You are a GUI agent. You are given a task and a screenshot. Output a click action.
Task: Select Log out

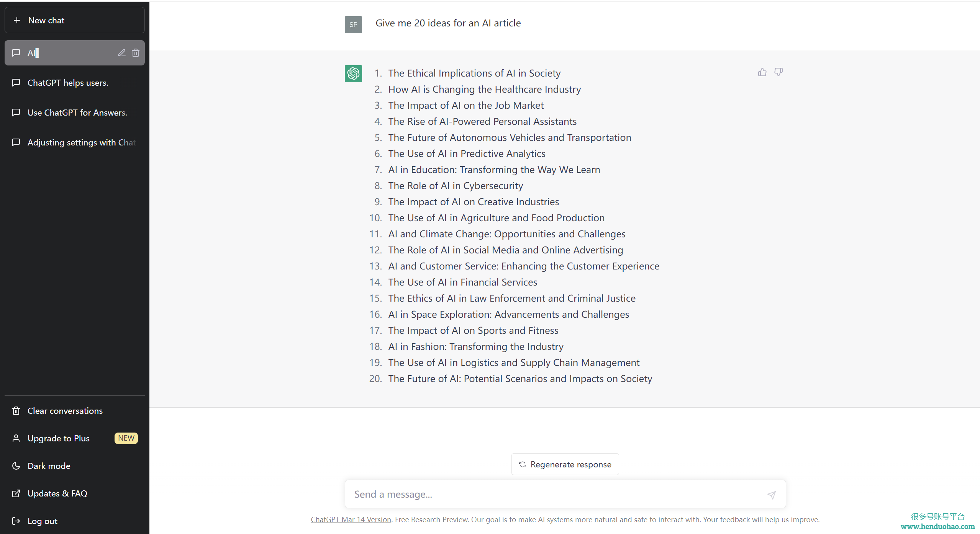(x=75, y=521)
